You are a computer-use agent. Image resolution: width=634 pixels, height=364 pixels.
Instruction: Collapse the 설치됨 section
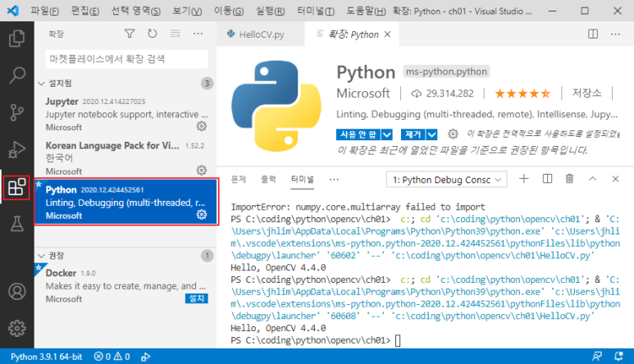coord(41,84)
